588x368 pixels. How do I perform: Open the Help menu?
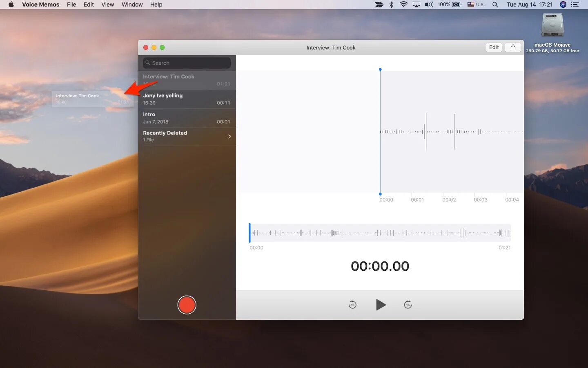tap(156, 4)
